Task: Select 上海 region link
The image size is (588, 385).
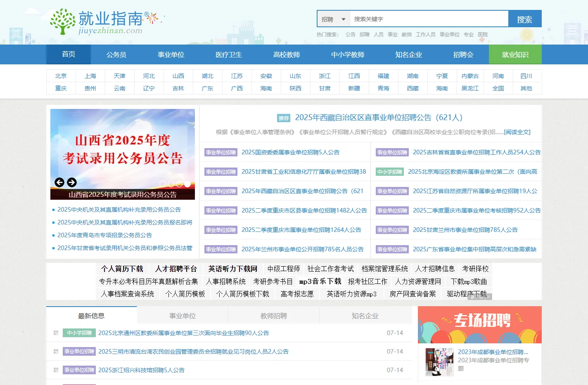Action: pyautogui.click(x=90, y=76)
